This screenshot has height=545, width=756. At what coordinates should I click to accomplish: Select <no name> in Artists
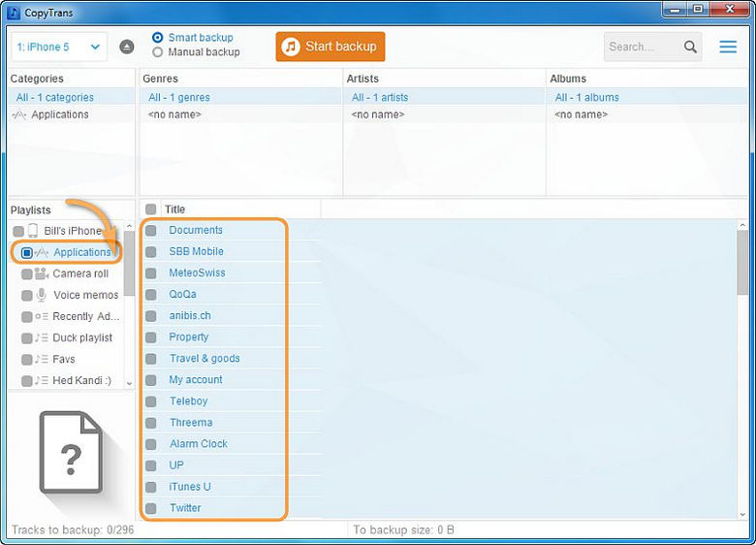coord(444,114)
